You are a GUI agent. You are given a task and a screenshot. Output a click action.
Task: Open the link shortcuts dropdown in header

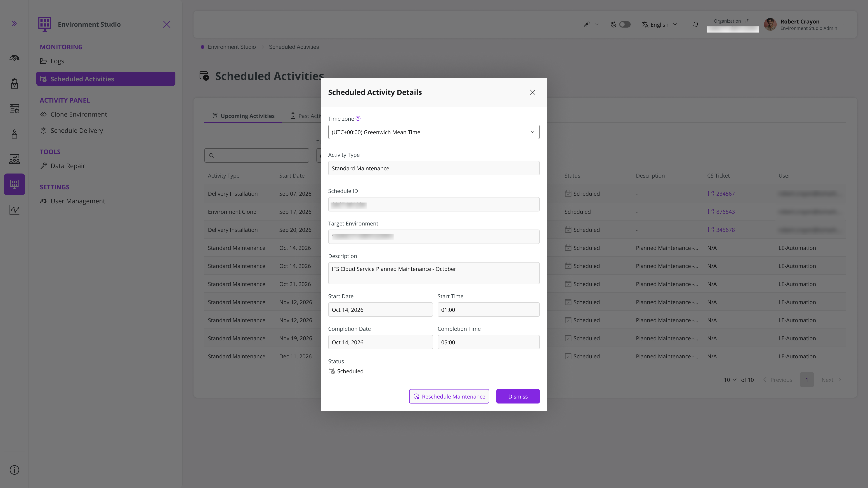[591, 24]
